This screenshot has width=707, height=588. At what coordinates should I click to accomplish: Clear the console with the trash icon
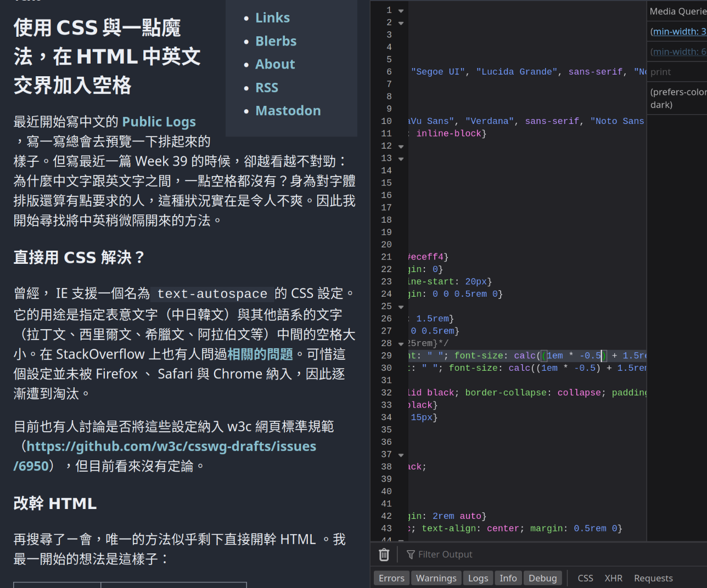pos(384,555)
